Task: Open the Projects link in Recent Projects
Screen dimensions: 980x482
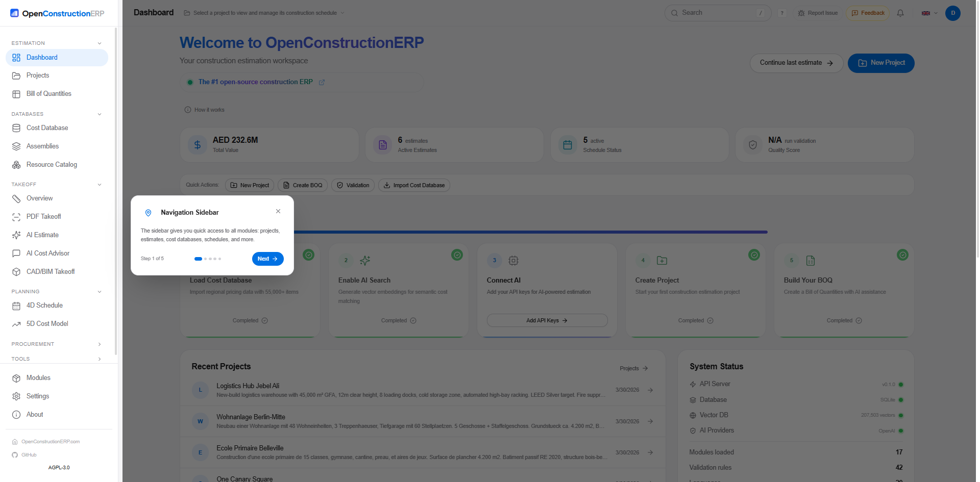Action: tap(634, 368)
